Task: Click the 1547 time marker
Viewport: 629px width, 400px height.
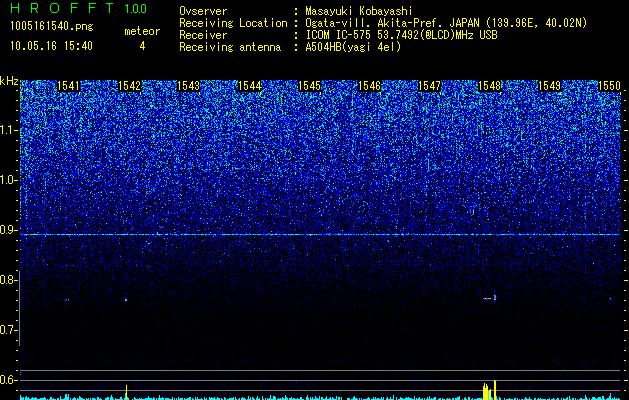Action: click(429, 86)
